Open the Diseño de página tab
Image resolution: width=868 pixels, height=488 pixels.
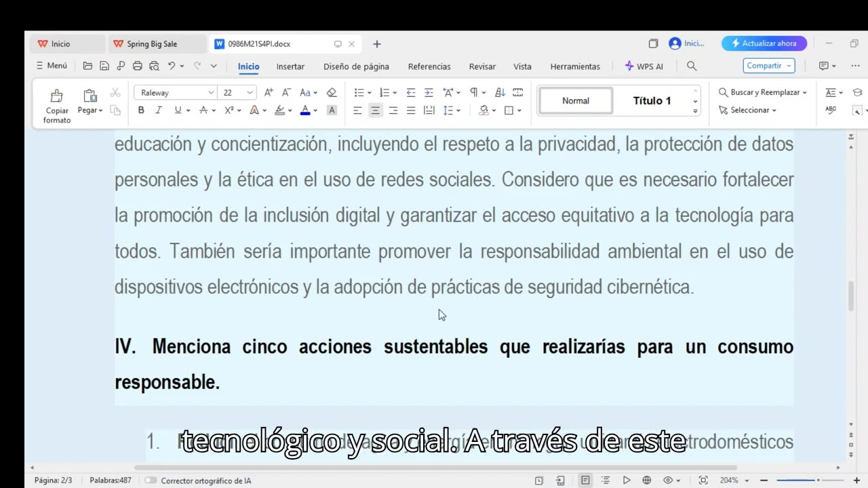tap(356, 66)
